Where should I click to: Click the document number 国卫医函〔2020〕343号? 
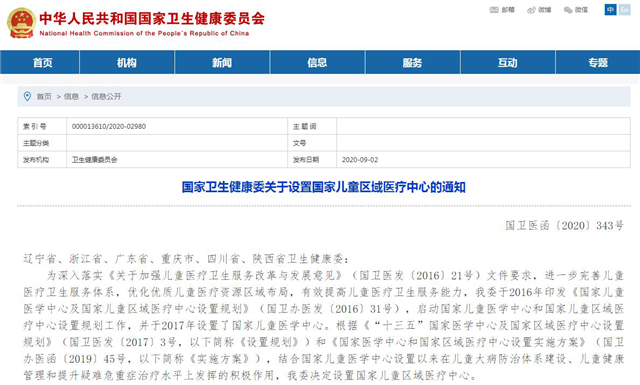(564, 225)
